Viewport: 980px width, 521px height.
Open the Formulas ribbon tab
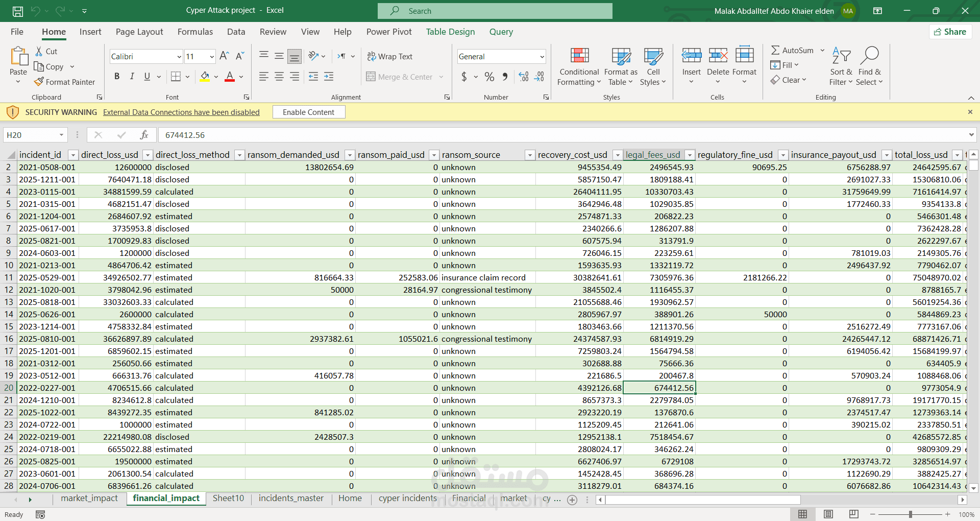point(195,32)
